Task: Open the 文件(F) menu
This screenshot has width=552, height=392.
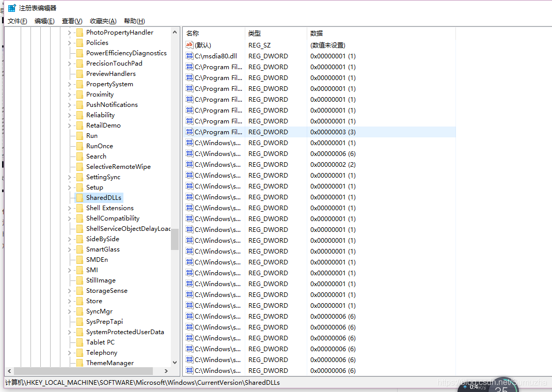Action: click(17, 21)
